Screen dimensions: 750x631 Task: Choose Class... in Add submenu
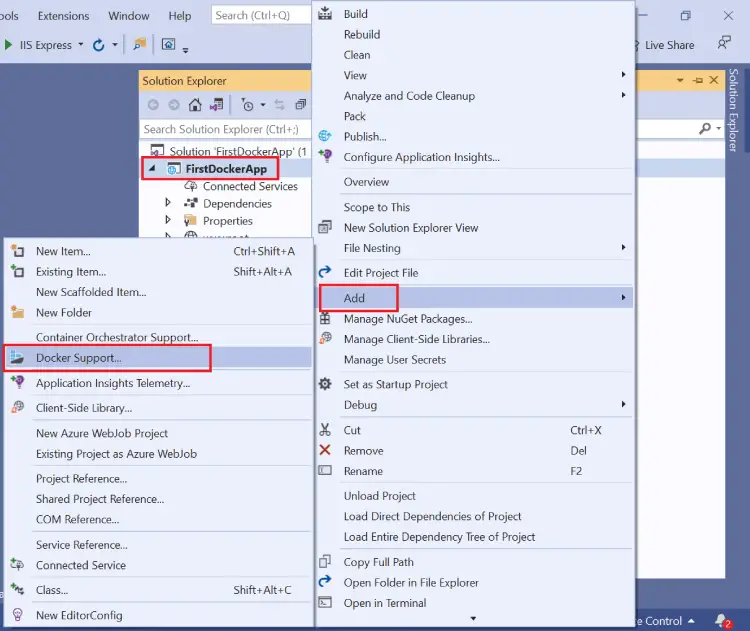[52, 590]
